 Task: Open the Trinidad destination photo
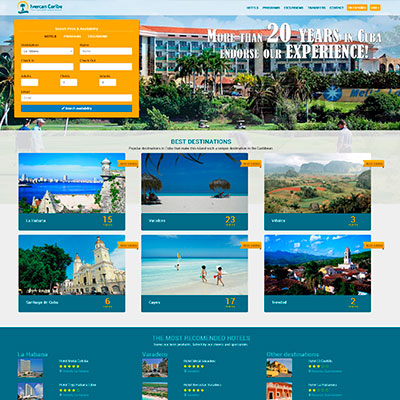tap(317, 265)
